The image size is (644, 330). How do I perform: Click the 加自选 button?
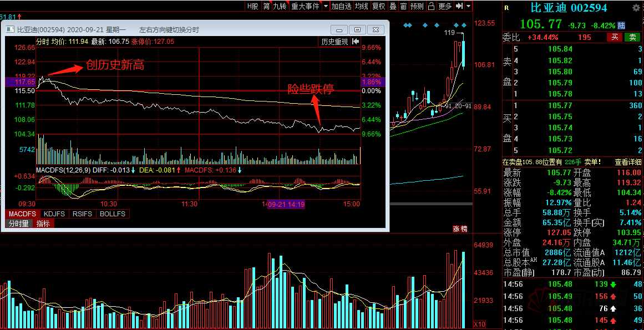click(342, 6)
